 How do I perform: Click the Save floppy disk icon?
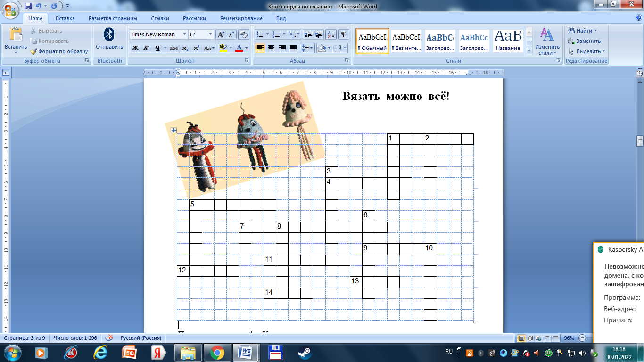point(28,6)
